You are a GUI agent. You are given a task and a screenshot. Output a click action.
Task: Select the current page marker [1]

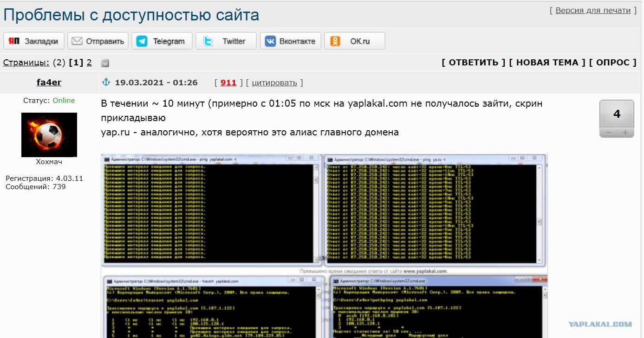tap(76, 63)
